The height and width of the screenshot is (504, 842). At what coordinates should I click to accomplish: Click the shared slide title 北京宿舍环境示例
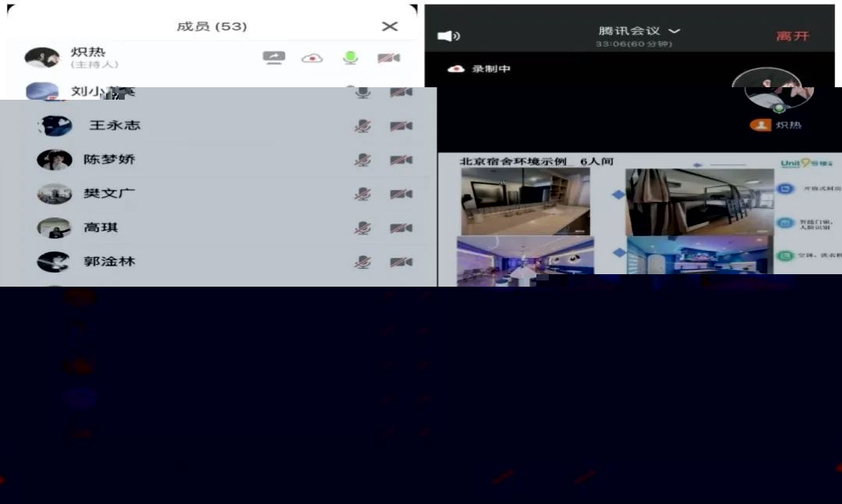513,161
